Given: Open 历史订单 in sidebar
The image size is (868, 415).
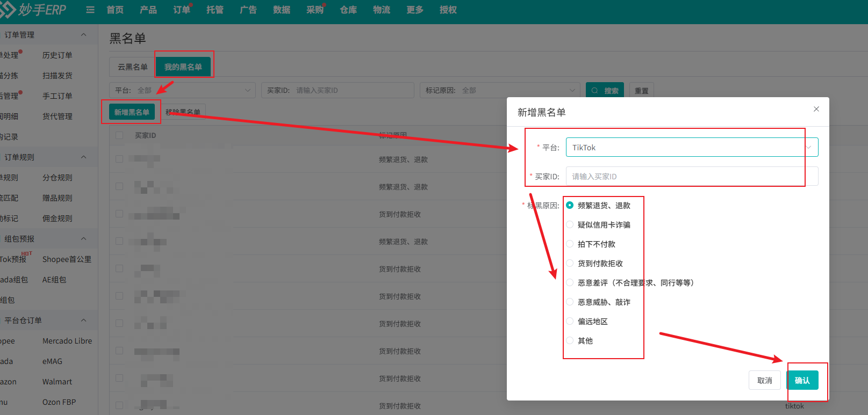Looking at the screenshot, I should pos(58,55).
